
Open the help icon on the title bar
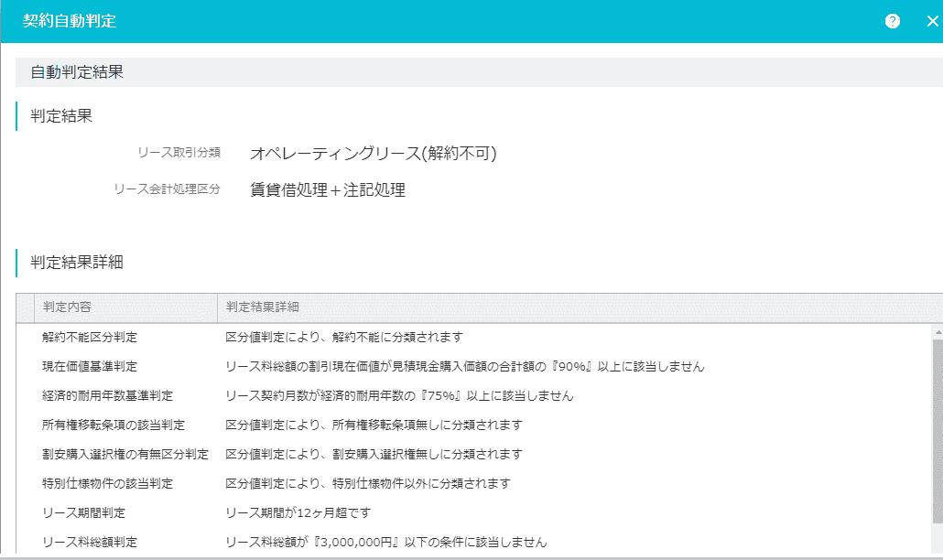coord(892,20)
